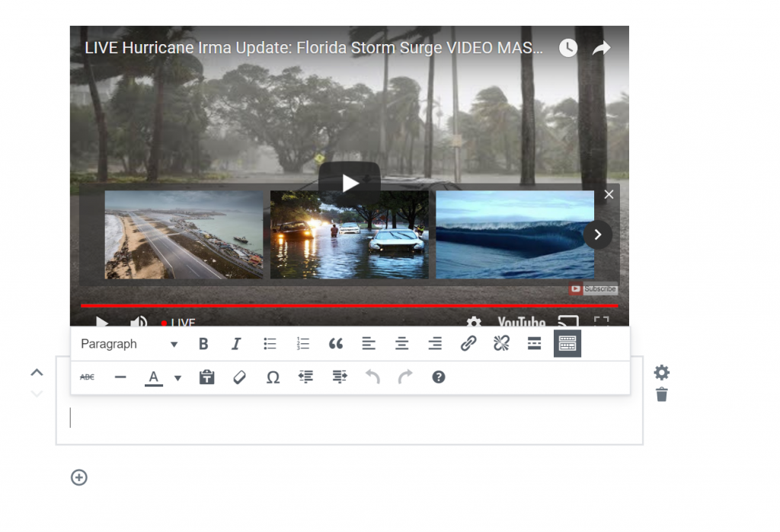Decrease paragraph indent
Image resolution: width=780 pixels, height=532 pixels.
point(306,377)
